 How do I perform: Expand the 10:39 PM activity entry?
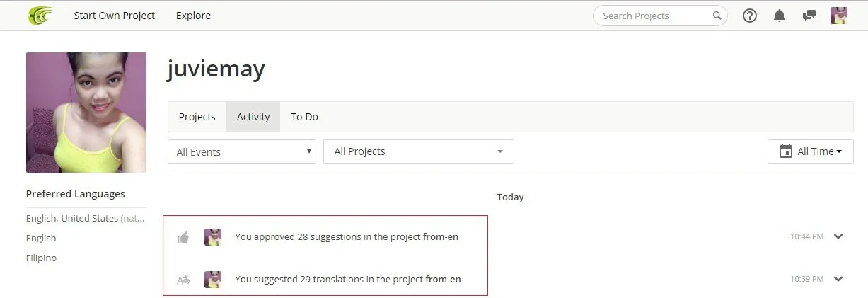click(x=838, y=279)
